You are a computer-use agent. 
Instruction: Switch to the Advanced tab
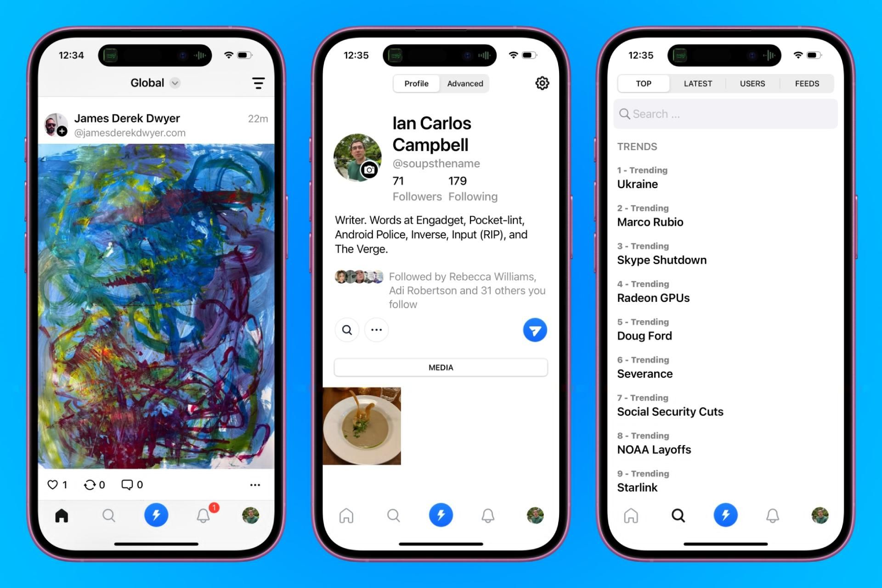464,83
